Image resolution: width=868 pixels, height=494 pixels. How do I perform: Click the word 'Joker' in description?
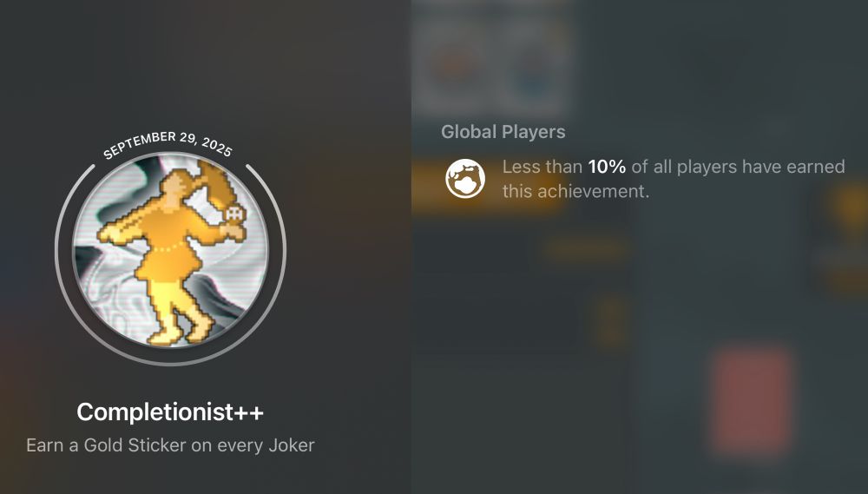(x=291, y=445)
